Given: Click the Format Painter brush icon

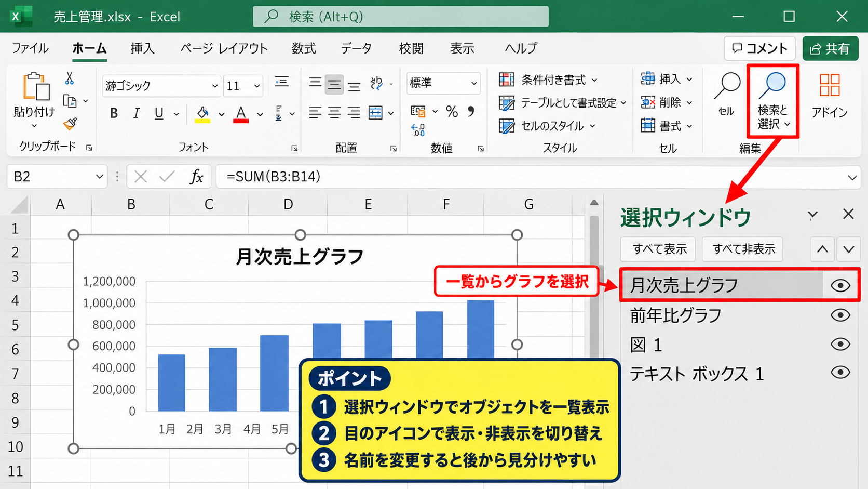Looking at the screenshot, I should tap(70, 124).
